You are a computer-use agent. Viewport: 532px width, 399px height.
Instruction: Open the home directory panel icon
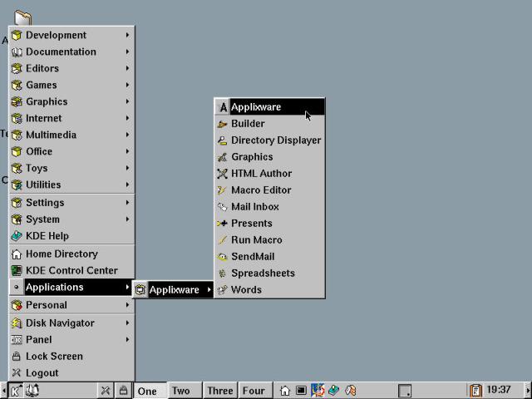285,390
